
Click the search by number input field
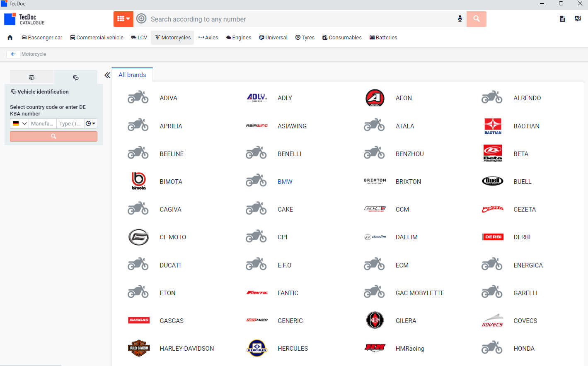pyautogui.click(x=302, y=19)
